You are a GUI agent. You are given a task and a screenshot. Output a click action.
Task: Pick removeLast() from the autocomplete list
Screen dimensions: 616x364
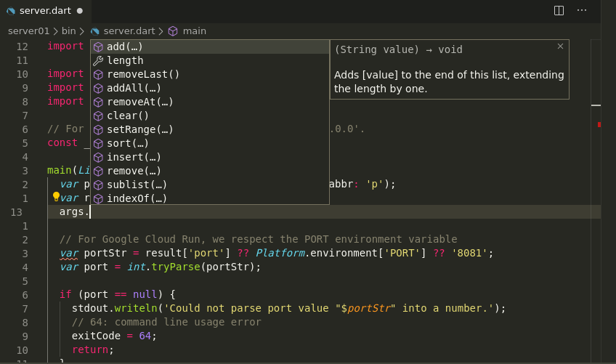pyautogui.click(x=210, y=74)
